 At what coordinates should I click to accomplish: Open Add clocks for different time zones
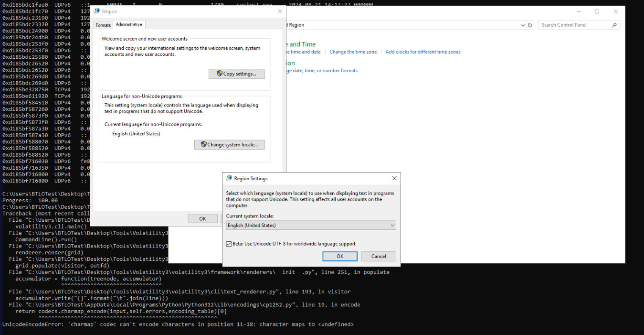pos(422,52)
